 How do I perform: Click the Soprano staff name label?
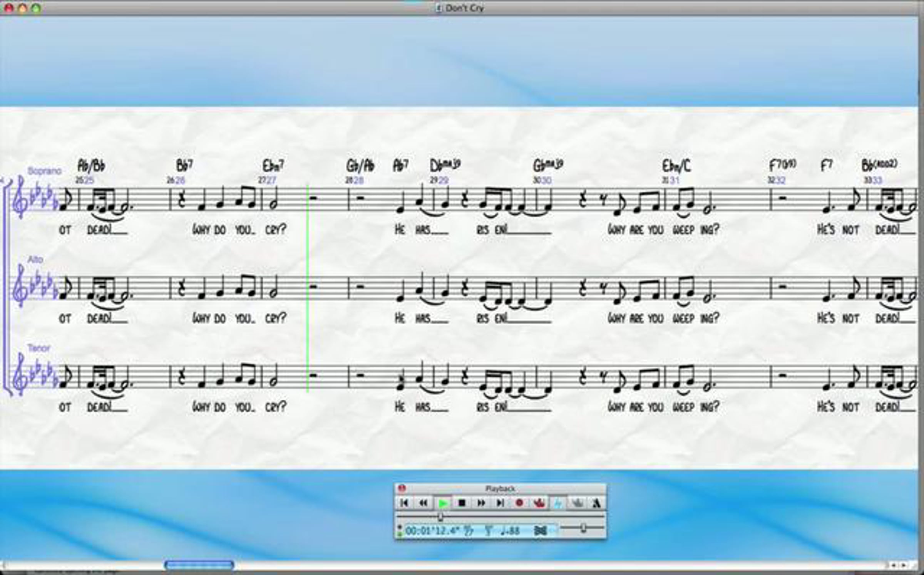(44, 171)
